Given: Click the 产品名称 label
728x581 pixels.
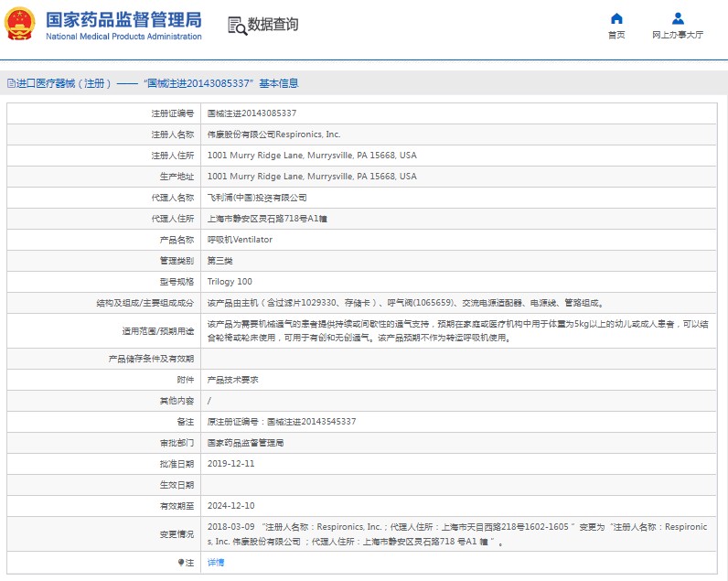Looking at the screenshot, I should pyautogui.click(x=177, y=240).
